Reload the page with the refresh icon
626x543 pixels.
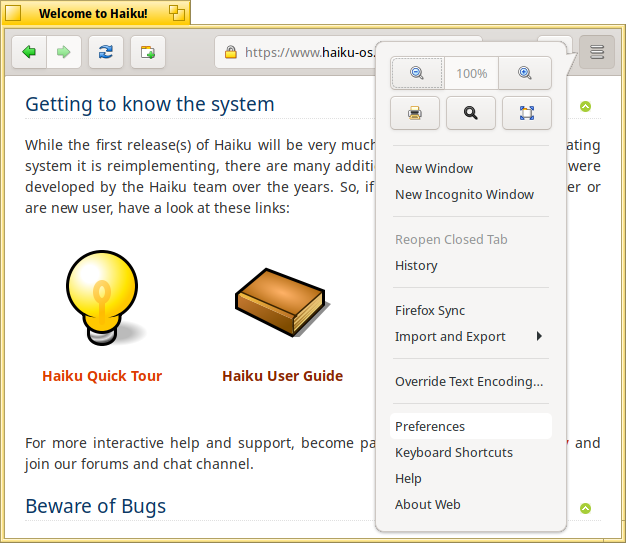(x=106, y=52)
